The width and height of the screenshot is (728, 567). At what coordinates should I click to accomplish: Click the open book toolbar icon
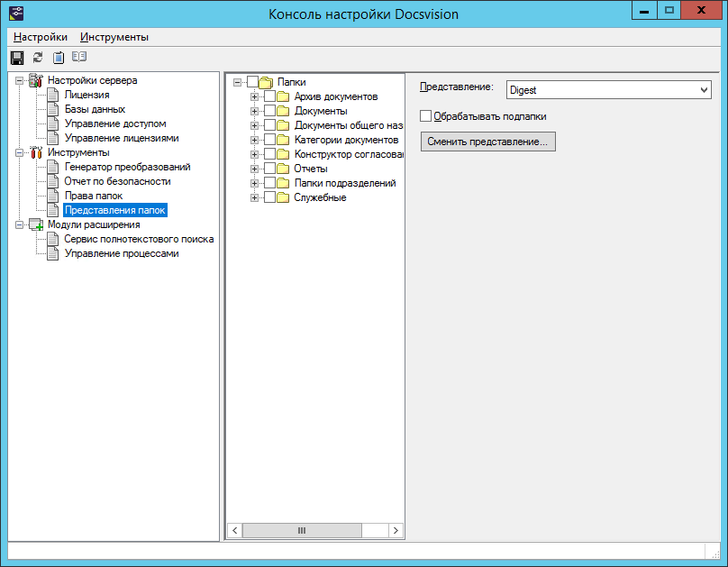pos(79,58)
